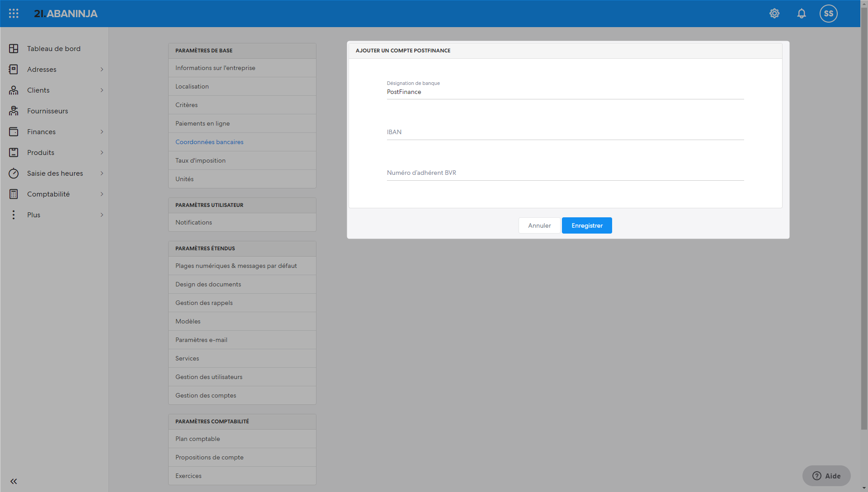Expand the Adresses submenu chevron
This screenshot has width=868, height=492.
point(102,69)
